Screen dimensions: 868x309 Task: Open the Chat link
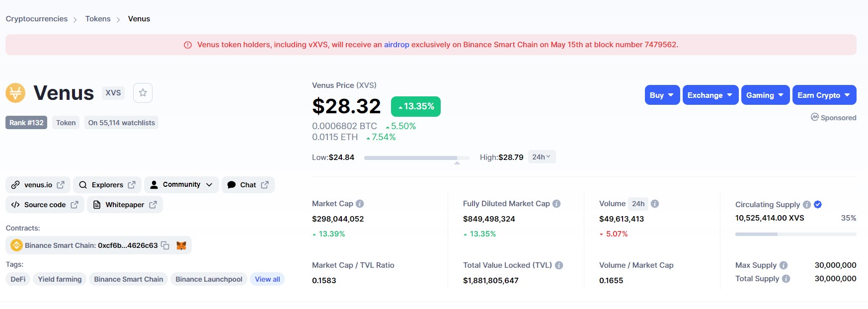[x=248, y=185]
